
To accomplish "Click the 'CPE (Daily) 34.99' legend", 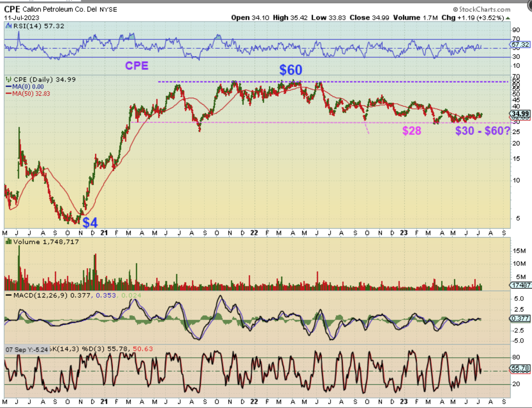I will coord(45,79).
